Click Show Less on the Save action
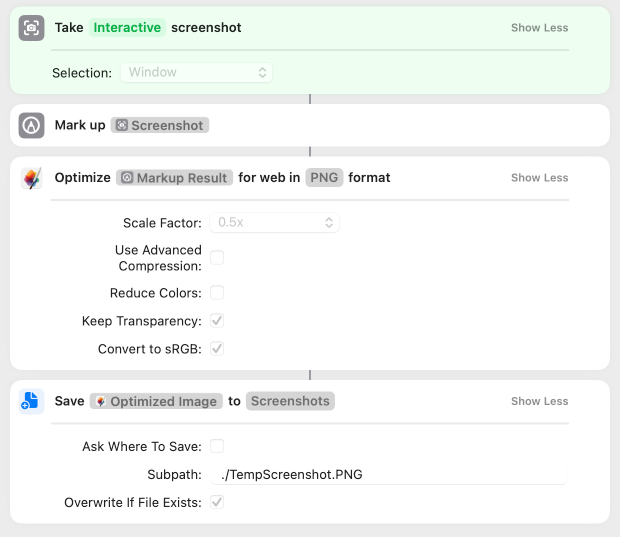Screen dimensions: 620x537 pos(539,401)
